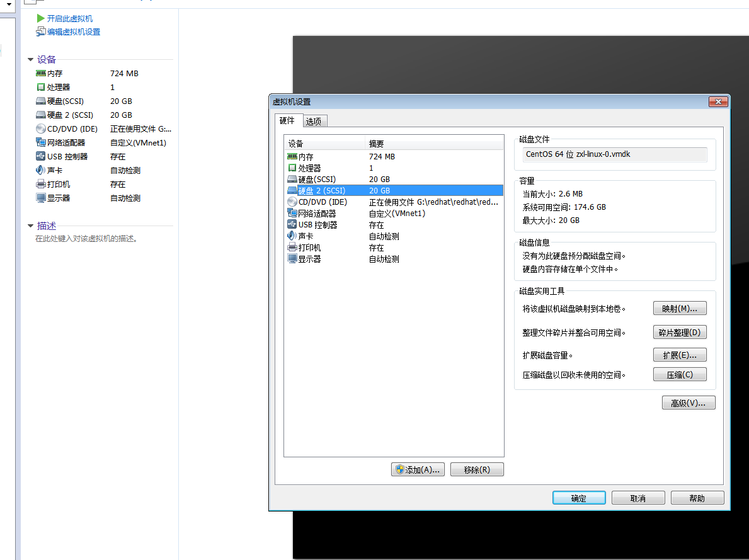Click CD/DVD (IDE) disc icon in left panel

(40, 129)
